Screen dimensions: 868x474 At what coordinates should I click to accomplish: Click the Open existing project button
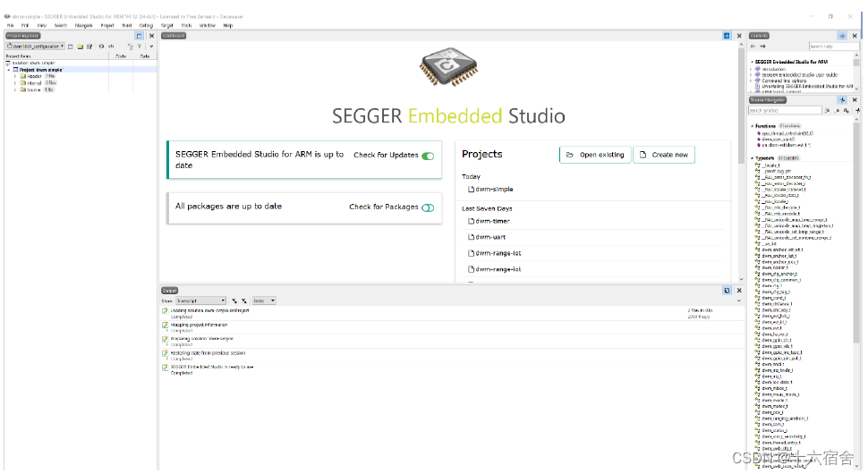tap(595, 155)
